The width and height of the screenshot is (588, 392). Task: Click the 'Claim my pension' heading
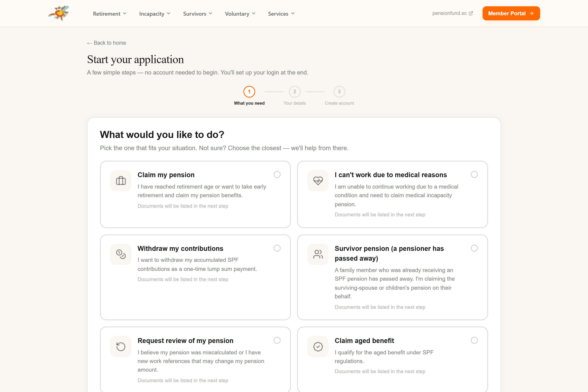[166, 175]
